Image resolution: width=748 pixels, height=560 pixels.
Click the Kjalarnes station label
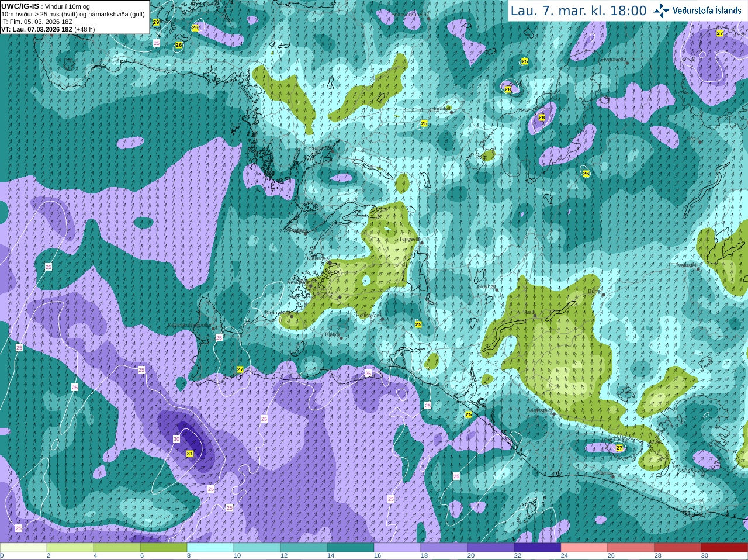pyautogui.click(x=318, y=258)
